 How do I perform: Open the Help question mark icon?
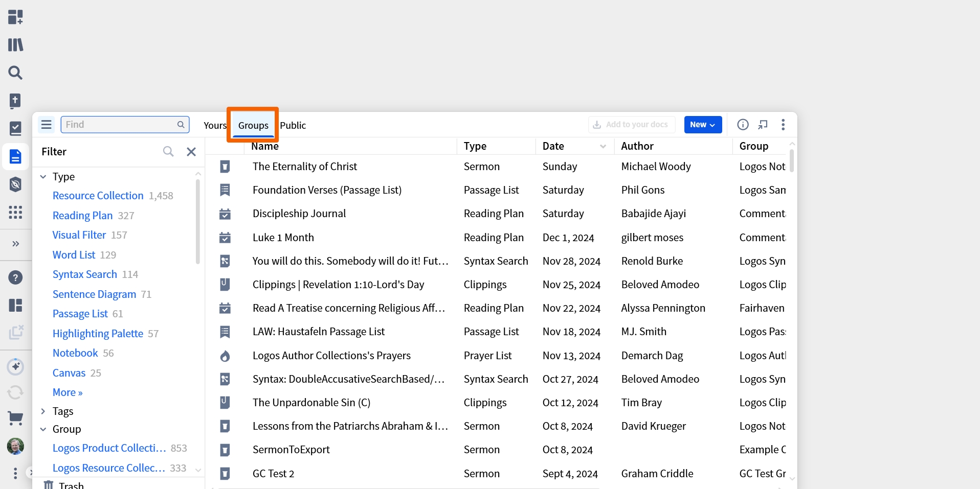tap(15, 277)
